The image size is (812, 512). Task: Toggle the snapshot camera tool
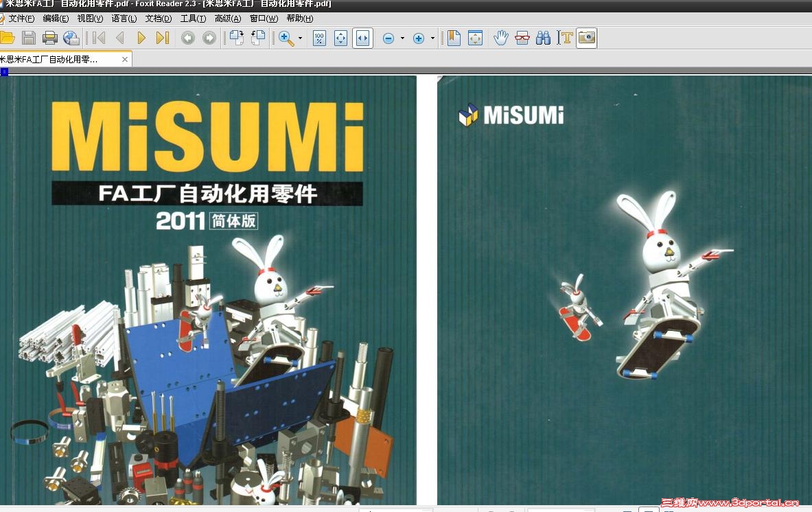pos(587,38)
